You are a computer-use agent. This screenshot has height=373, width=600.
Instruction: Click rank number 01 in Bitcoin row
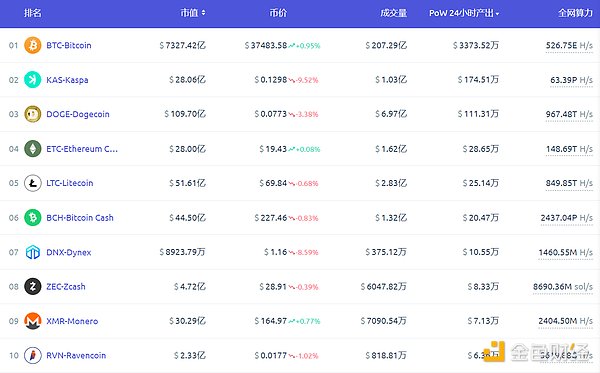click(13, 46)
